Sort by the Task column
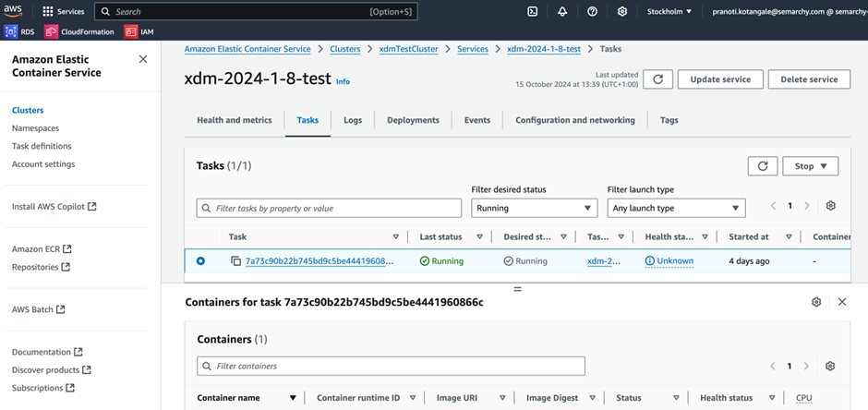 (396, 236)
